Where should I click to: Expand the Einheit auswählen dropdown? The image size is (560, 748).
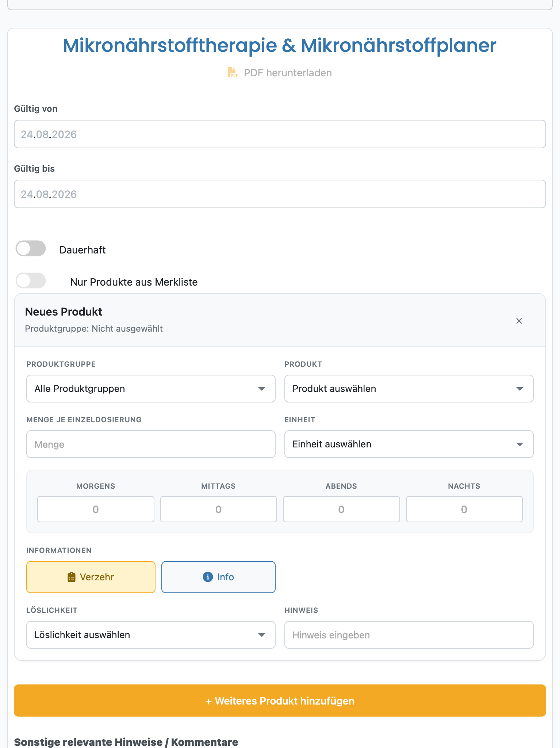click(409, 444)
